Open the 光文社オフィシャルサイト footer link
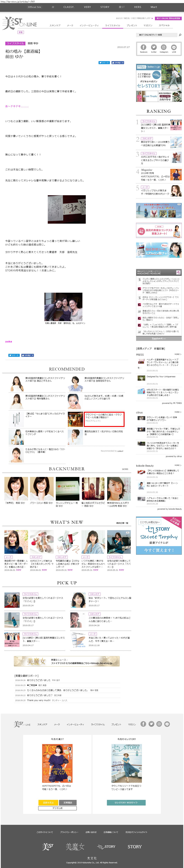 coord(137,832)
